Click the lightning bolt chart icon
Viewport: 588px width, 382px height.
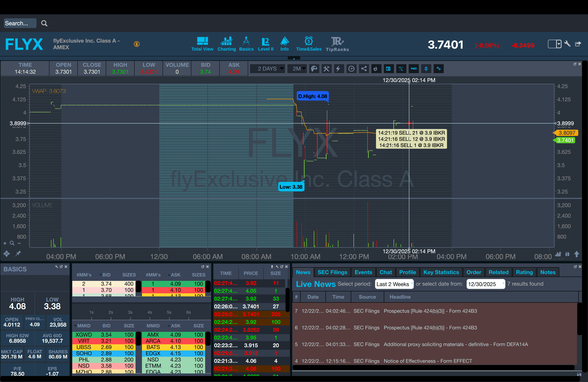click(339, 69)
